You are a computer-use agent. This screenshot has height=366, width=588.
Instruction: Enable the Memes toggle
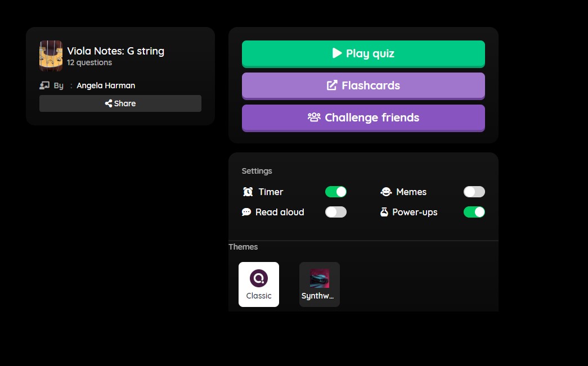(474, 192)
